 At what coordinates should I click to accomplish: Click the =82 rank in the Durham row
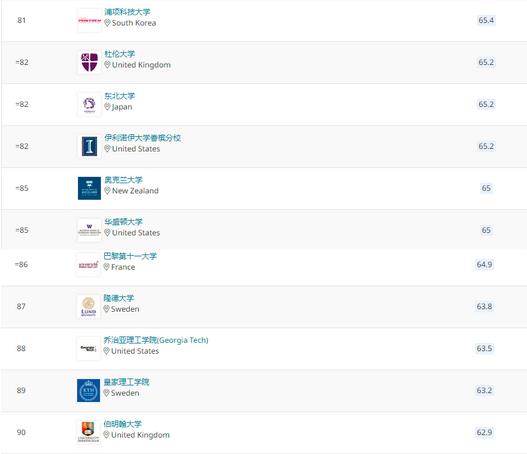click(x=22, y=62)
